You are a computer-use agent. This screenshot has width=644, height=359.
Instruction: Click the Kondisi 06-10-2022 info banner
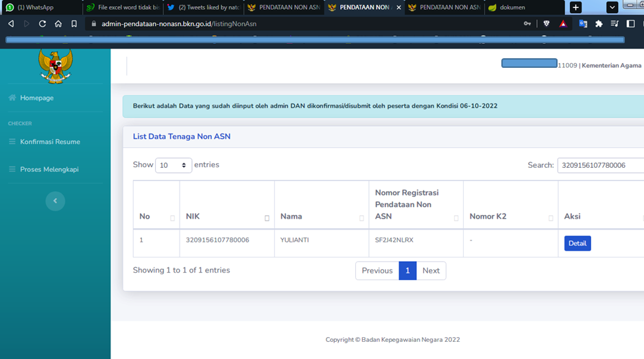(x=383, y=106)
